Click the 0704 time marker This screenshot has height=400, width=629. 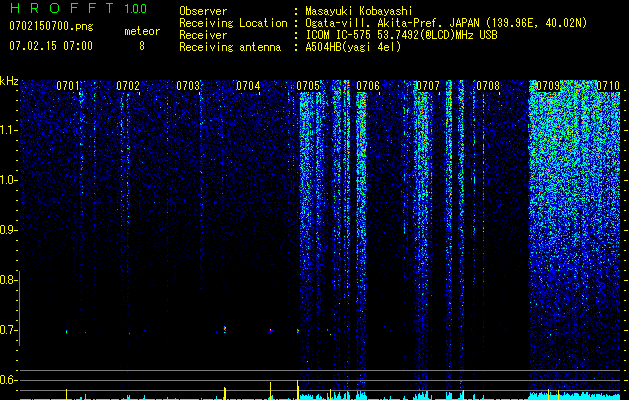248,86
